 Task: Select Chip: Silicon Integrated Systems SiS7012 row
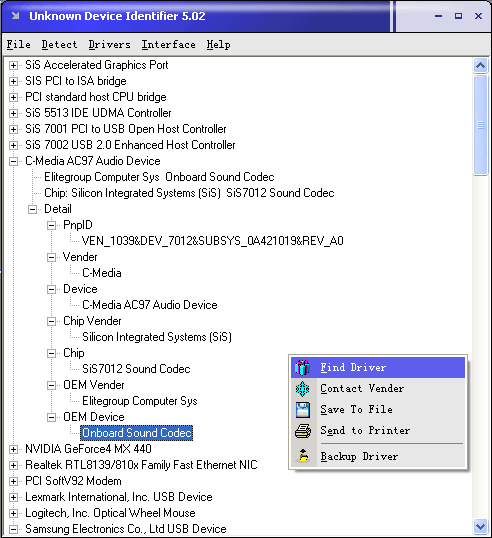point(189,193)
